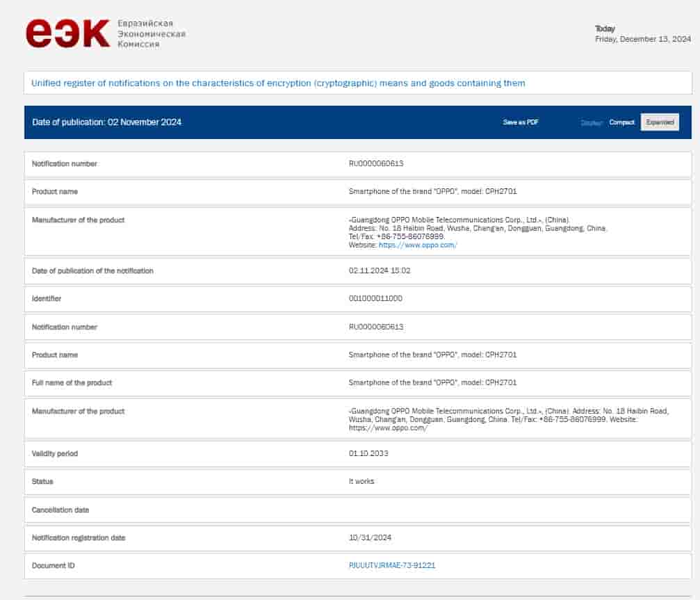Click the Identifier 001000011000 value

pos(376,299)
